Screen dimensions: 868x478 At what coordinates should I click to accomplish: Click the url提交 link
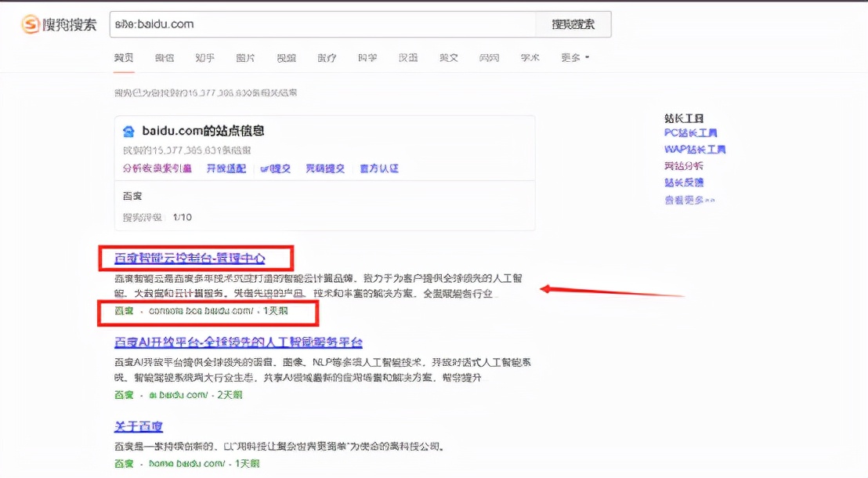click(275, 168)
